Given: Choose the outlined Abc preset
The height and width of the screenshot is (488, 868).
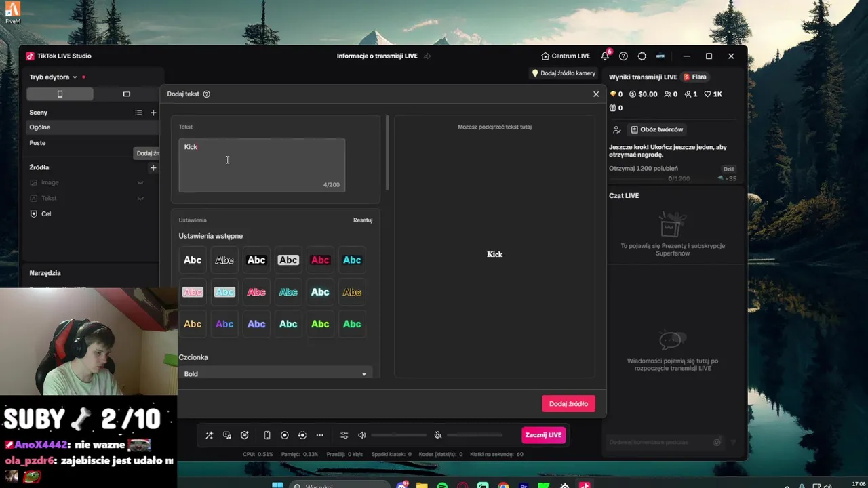Looking at the screenshot, I should [224, 260].
